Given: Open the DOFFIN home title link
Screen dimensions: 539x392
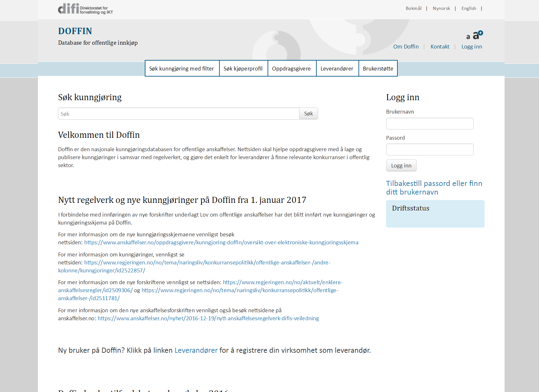Looking at the screenshot, I should click(75, 31).
